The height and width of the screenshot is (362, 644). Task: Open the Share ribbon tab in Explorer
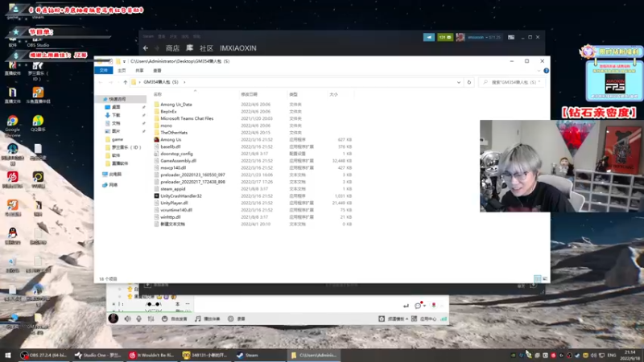pos(139,71)
